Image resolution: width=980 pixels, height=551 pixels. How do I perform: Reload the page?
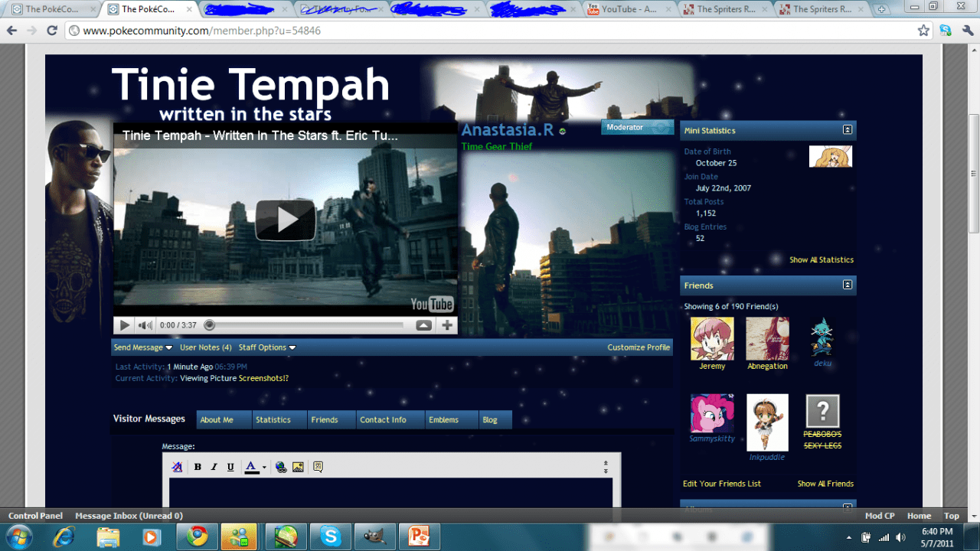coord(51,31)
